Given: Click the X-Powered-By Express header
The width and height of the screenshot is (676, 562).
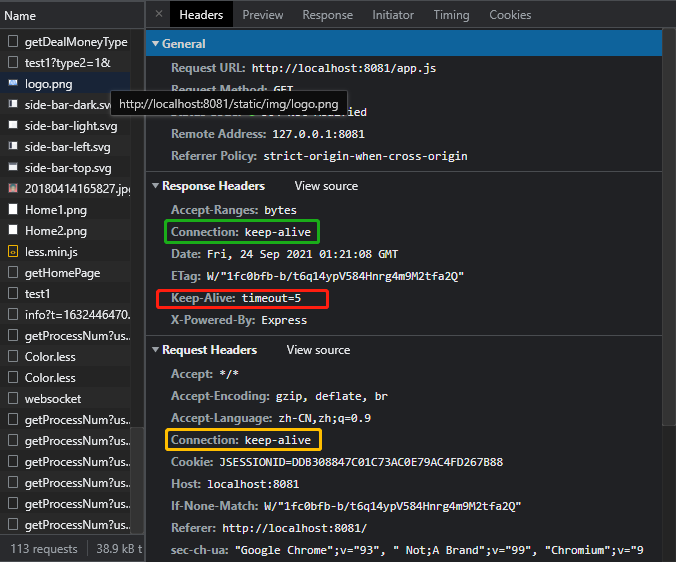Looking at the screenshot, I should (239, 320).
